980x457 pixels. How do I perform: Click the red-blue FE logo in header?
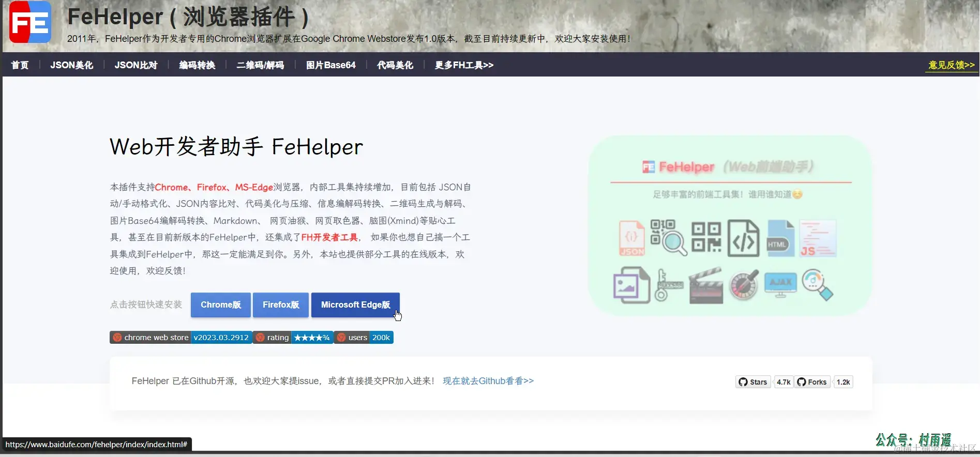31,22
